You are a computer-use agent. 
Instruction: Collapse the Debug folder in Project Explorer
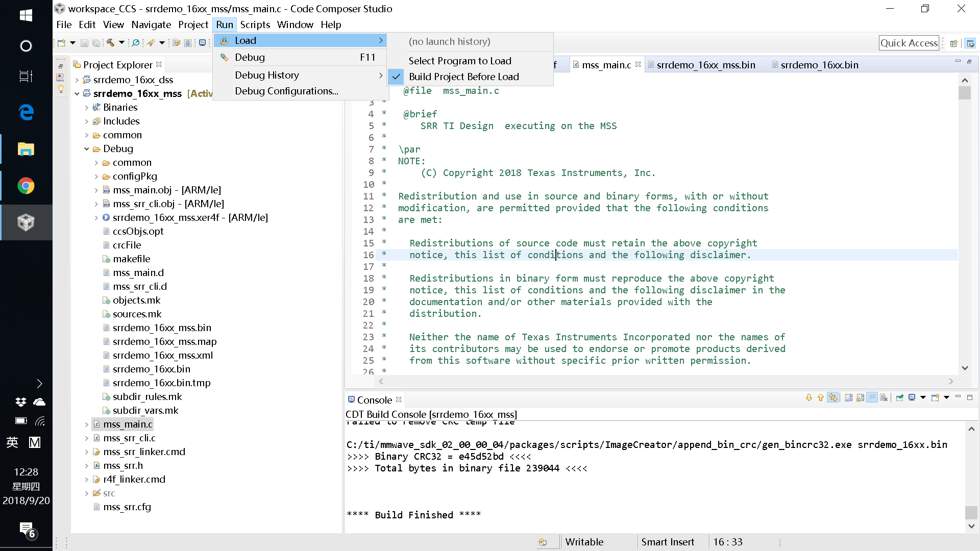87,149
